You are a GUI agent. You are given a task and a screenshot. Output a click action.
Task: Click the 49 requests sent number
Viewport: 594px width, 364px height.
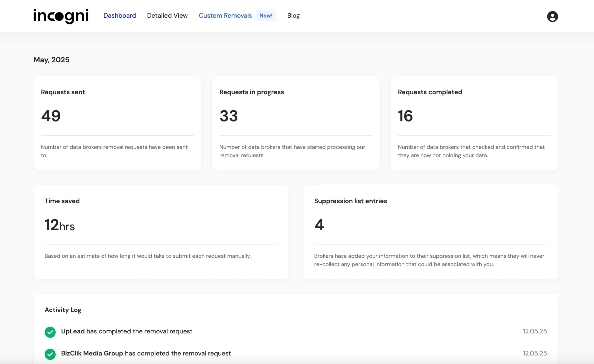pyautogui.click(x=51, y=116)
